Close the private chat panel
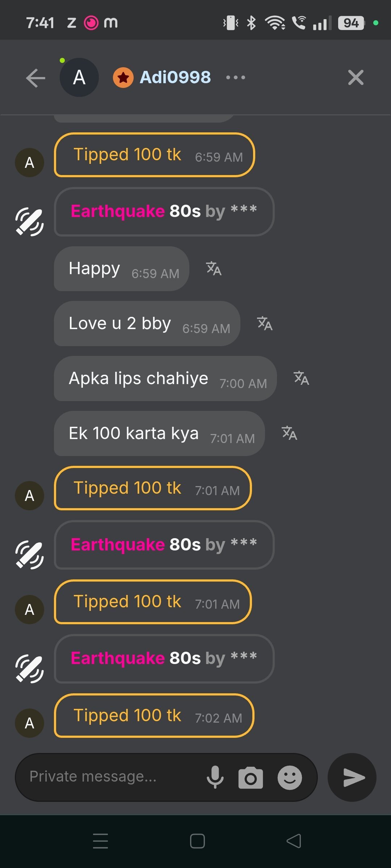This screenshot has width=391, height=868. 356,78
